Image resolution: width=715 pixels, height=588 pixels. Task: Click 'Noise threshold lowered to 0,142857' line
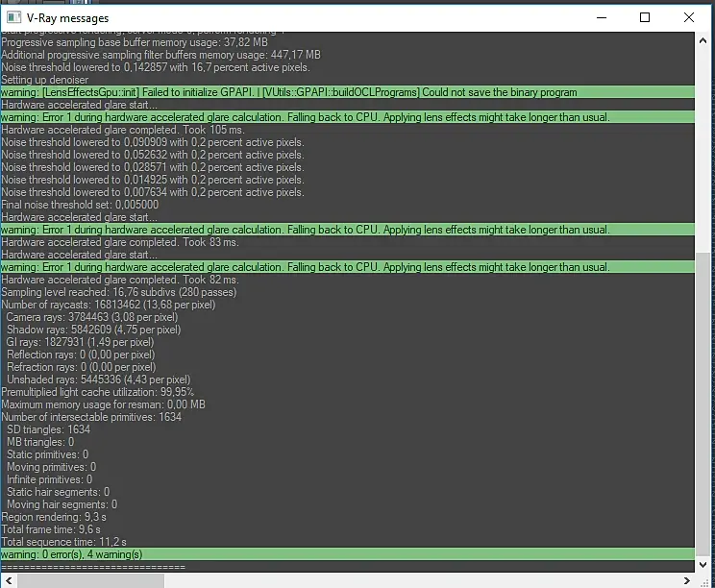156,67
